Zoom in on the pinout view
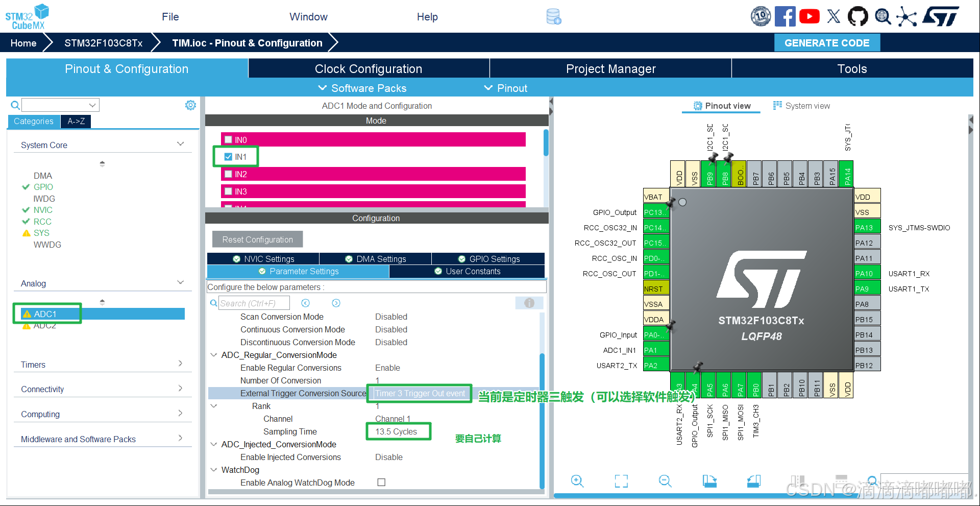This screenshot has width=980, height=506. (x=577, y=480)
